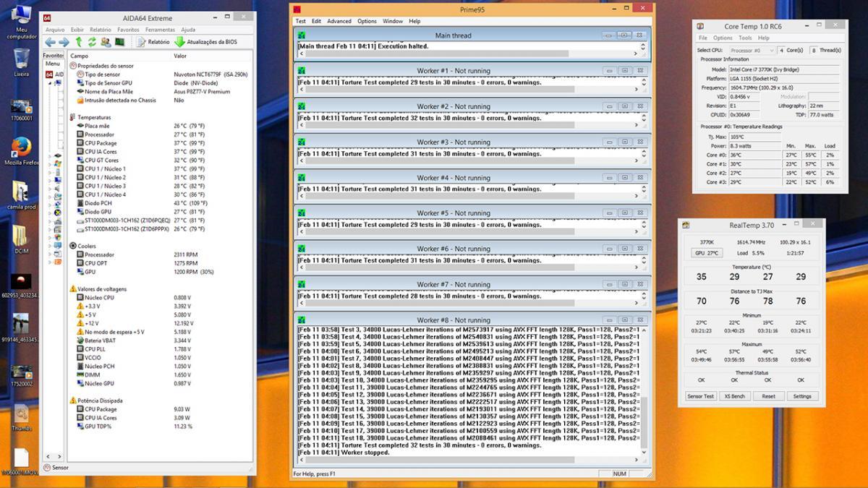
Task: Open Arquivo menu in AIDA64
Action: (55, 30)
